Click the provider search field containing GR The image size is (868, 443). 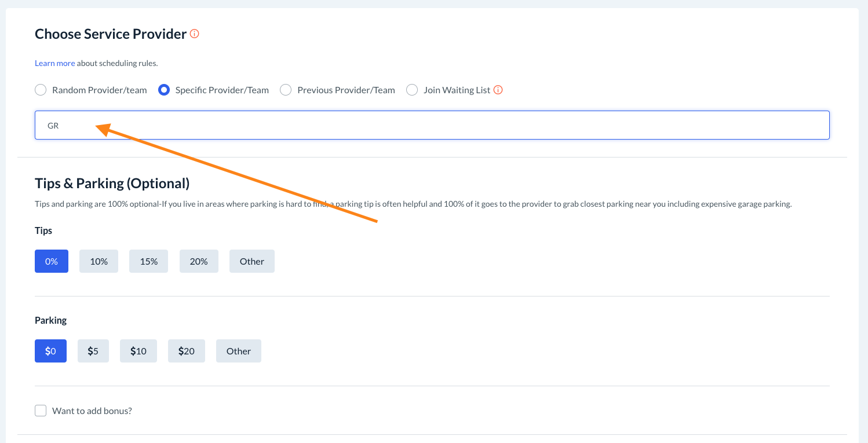point(432,125)
